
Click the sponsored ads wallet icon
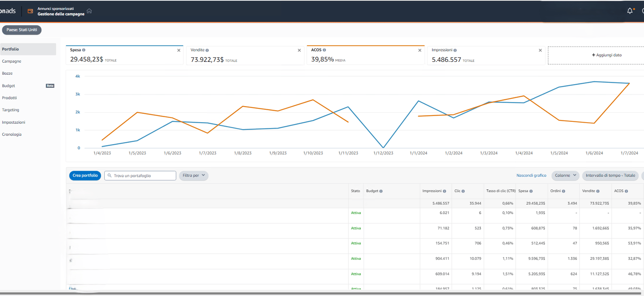tap(30, 11)
